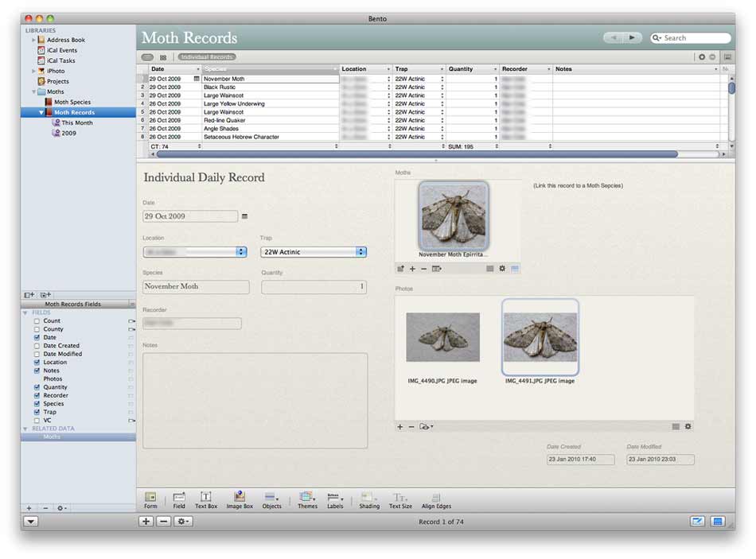
Task: Open the Trap dropdown showing 22W Actinic
Action: click(314, 251)
